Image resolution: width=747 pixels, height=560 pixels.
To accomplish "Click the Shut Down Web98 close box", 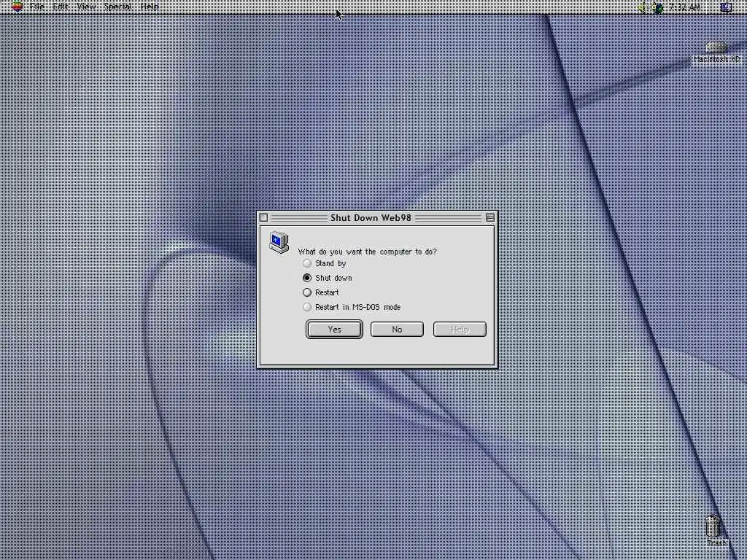I will [x=263, y=217].
